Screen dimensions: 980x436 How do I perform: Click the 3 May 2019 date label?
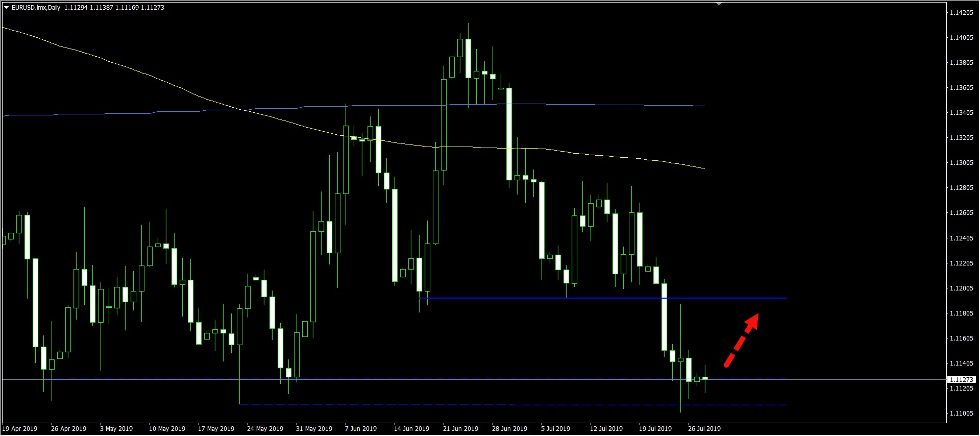point(116,429)
